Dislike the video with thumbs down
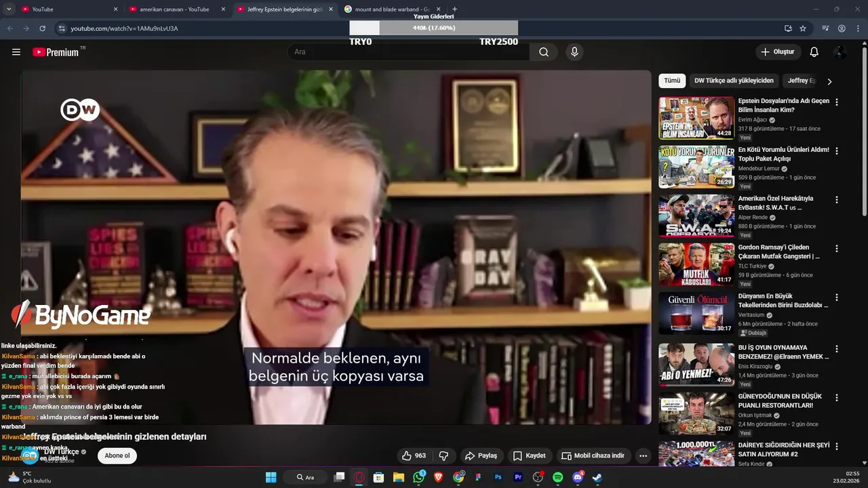 443,456
